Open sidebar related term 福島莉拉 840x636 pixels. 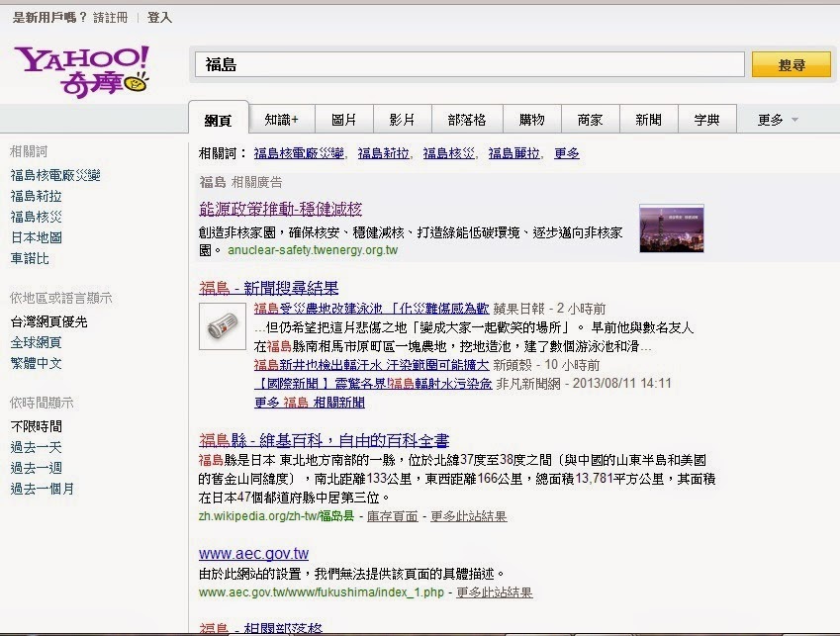[36, 196]
